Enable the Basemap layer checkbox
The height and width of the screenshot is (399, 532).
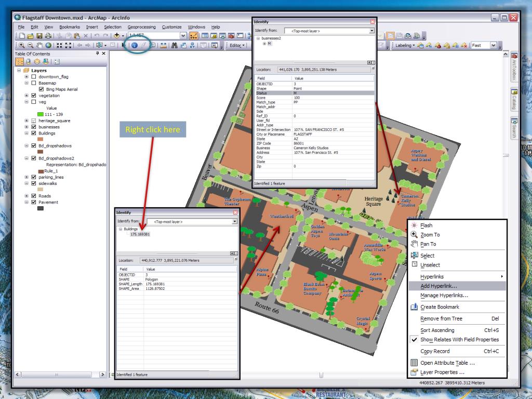click(x=34, y=83)
